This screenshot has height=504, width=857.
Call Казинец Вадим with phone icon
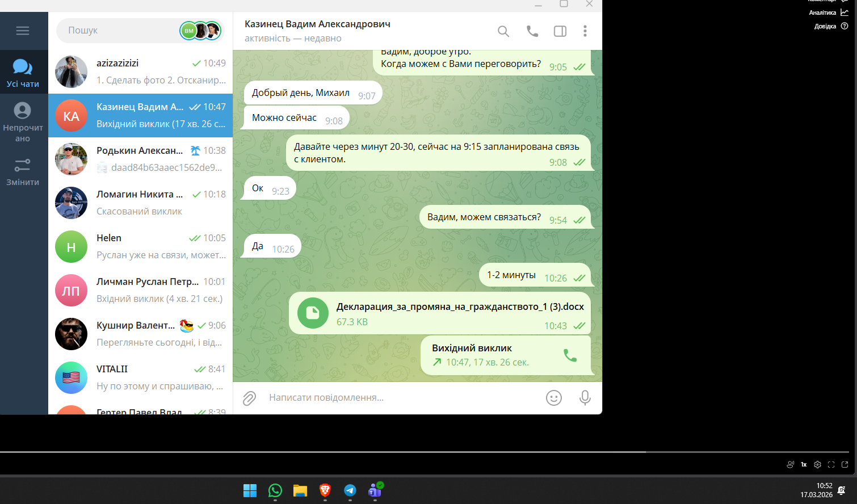pyautogui.click(x=532, y=31)
